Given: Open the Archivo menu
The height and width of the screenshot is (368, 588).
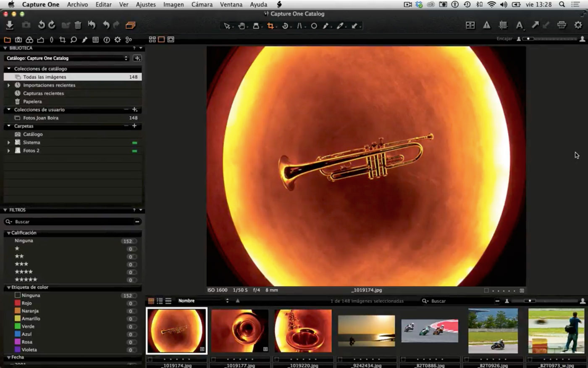Looking at the screenshot, I should coord(77,5).
